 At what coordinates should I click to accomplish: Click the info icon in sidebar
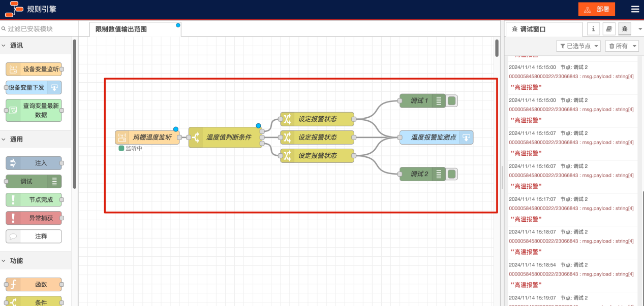[593, 29]
